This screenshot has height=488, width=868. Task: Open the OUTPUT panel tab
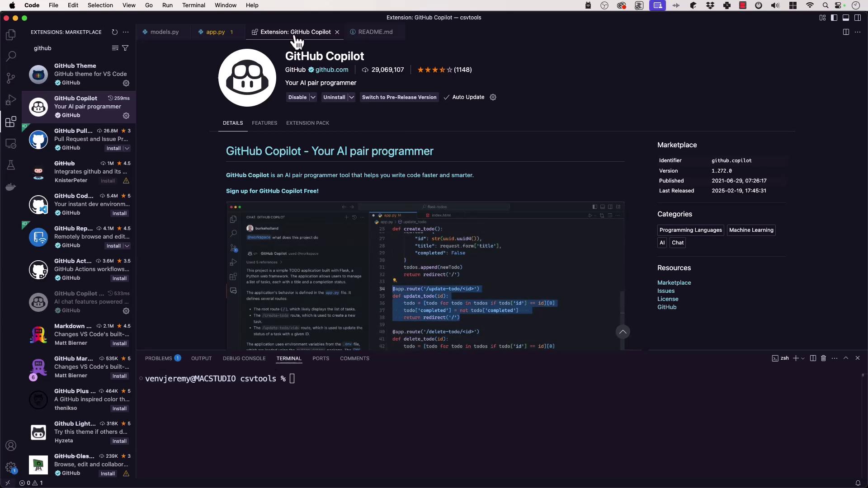201,358
